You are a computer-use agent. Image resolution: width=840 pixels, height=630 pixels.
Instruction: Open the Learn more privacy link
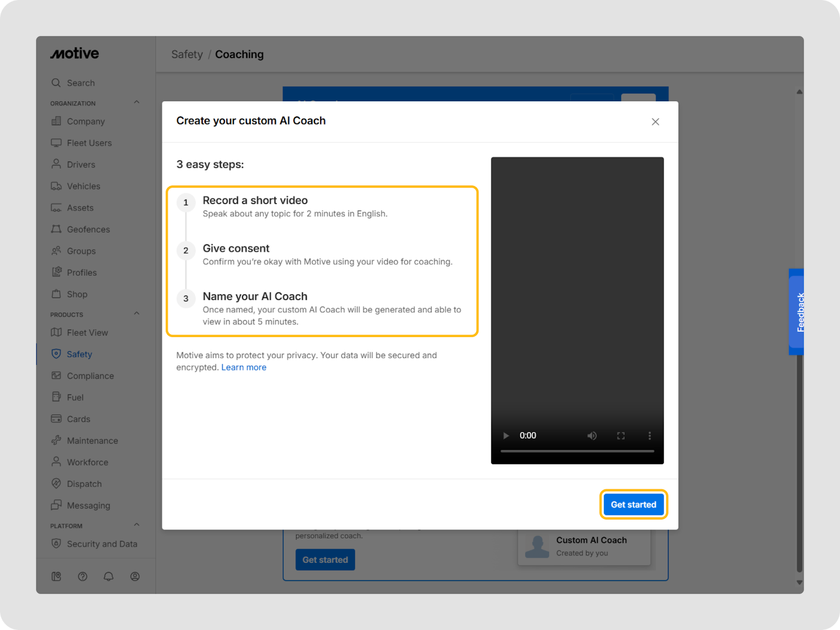(x=244, y=367)
